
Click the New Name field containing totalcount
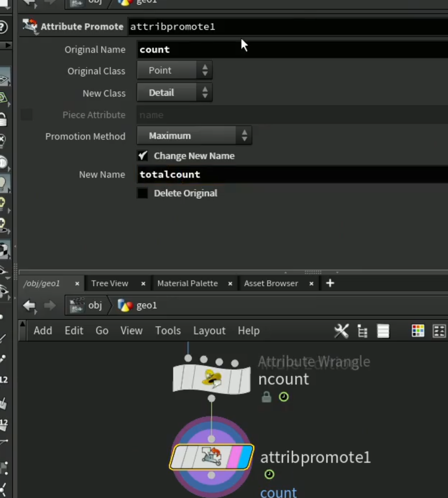(292, 174)
